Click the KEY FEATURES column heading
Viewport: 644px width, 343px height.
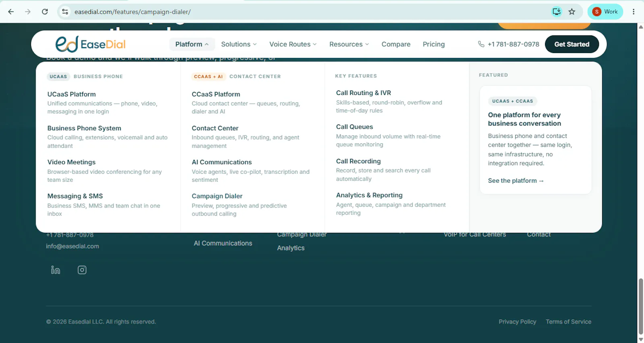(x=356, y=76)
